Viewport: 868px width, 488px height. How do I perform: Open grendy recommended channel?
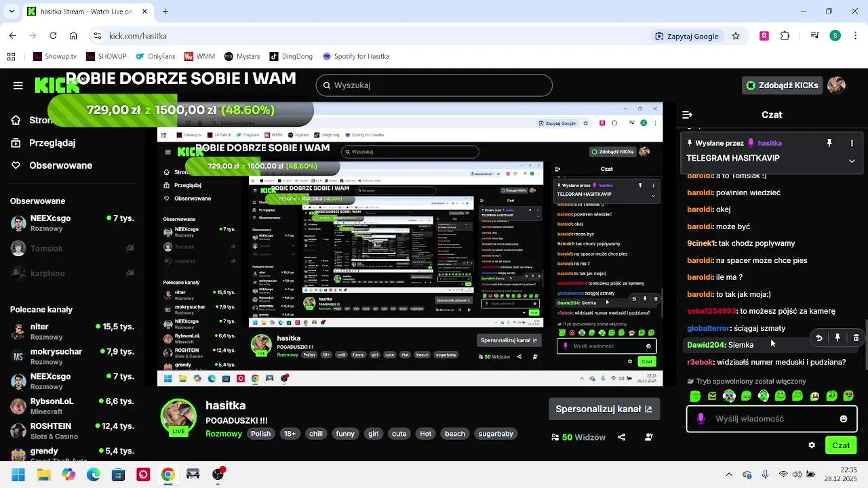pyautogui.click(x=73, y=455)
